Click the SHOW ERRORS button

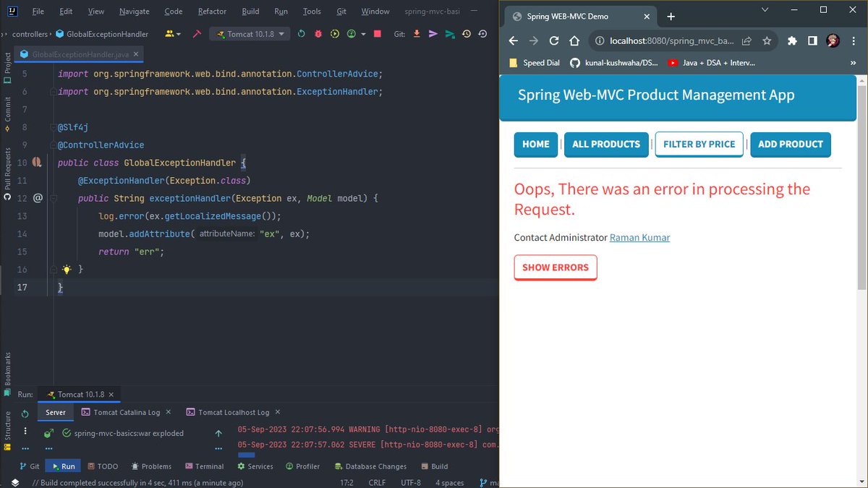pyautogui.click(x=556, y=267)
